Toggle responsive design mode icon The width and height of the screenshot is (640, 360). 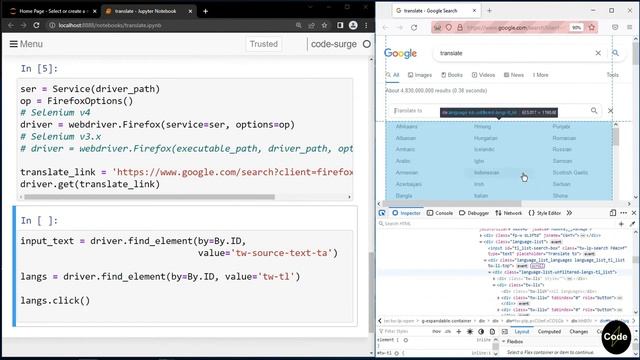coord(613,213)
